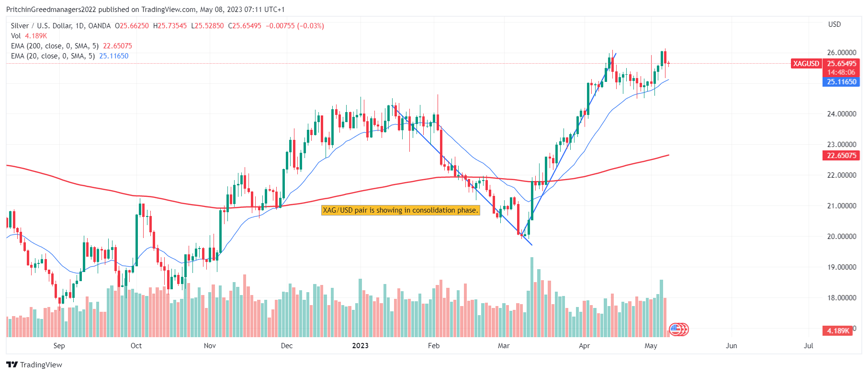Click the low value L25.52850
The image size is (868, 375).
pyautogui.click(x=207, y=26)
